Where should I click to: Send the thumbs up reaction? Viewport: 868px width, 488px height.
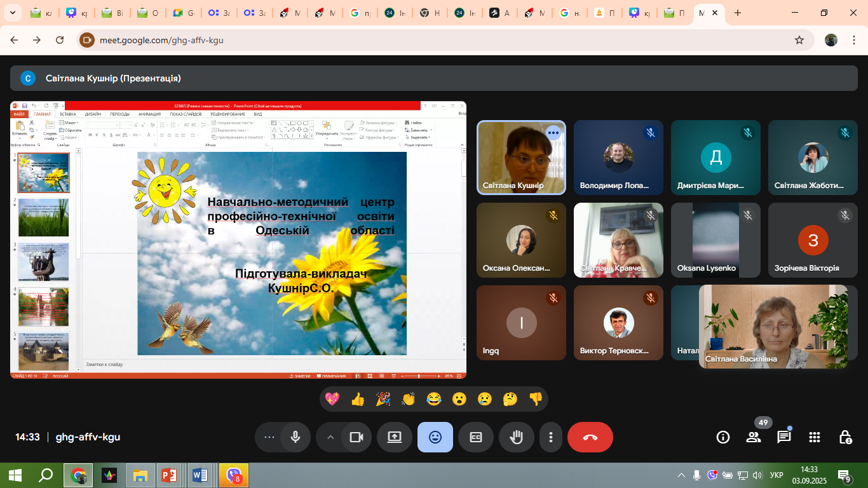pyautogui.click(x=358, y=399)
